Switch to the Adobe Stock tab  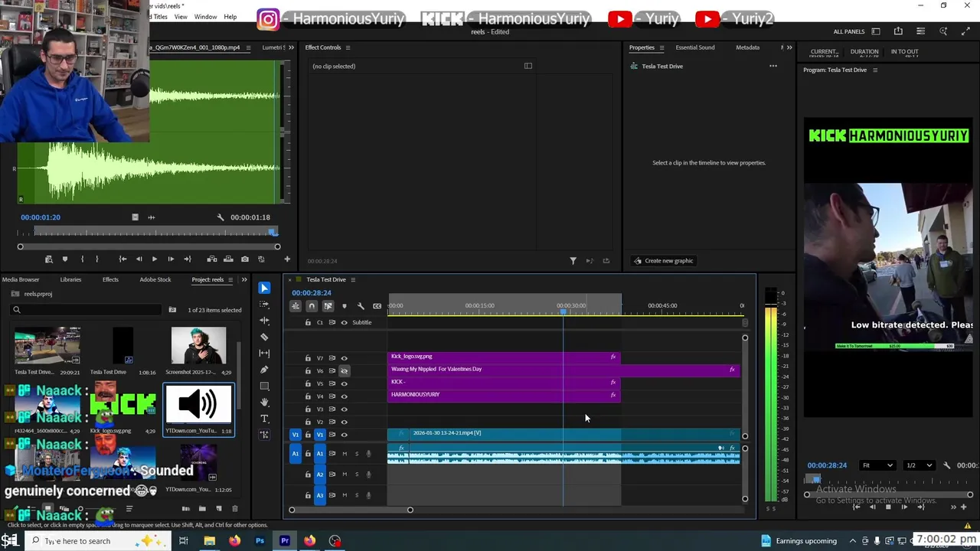(x=155, y=279)
